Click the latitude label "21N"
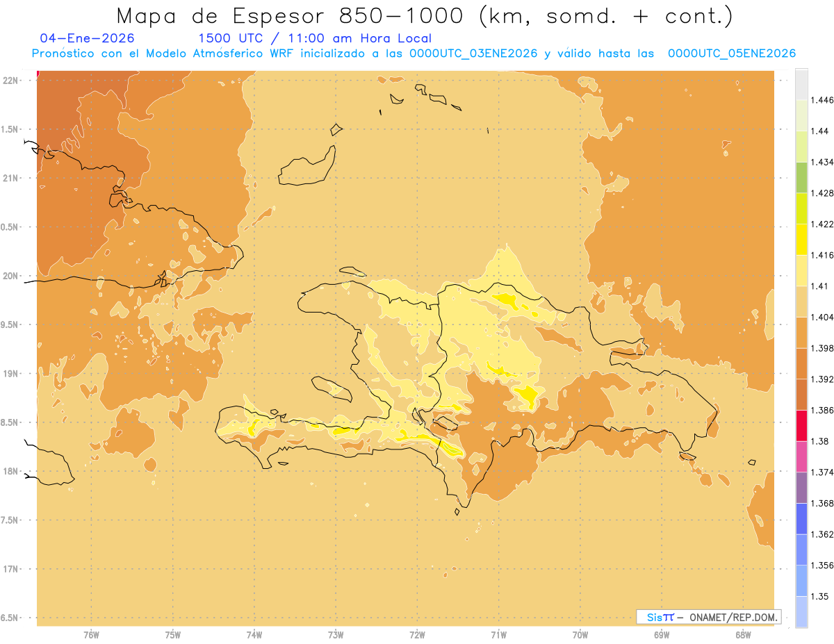 [10, 178]
